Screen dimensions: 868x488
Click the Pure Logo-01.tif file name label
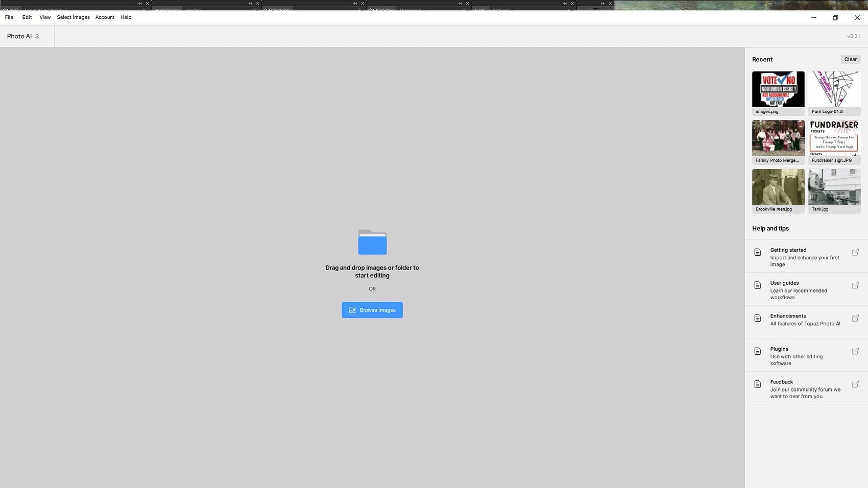click(x=828, y=112)
